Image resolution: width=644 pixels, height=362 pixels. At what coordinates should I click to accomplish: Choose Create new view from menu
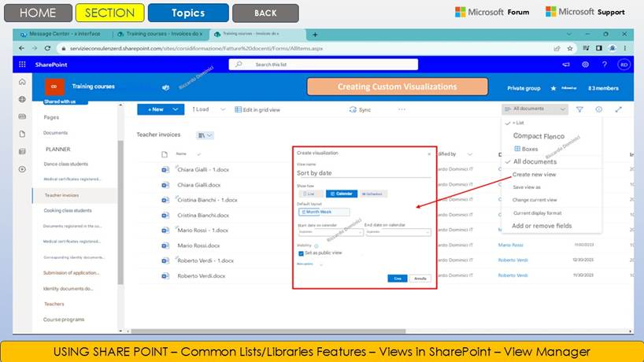[534, 175]
